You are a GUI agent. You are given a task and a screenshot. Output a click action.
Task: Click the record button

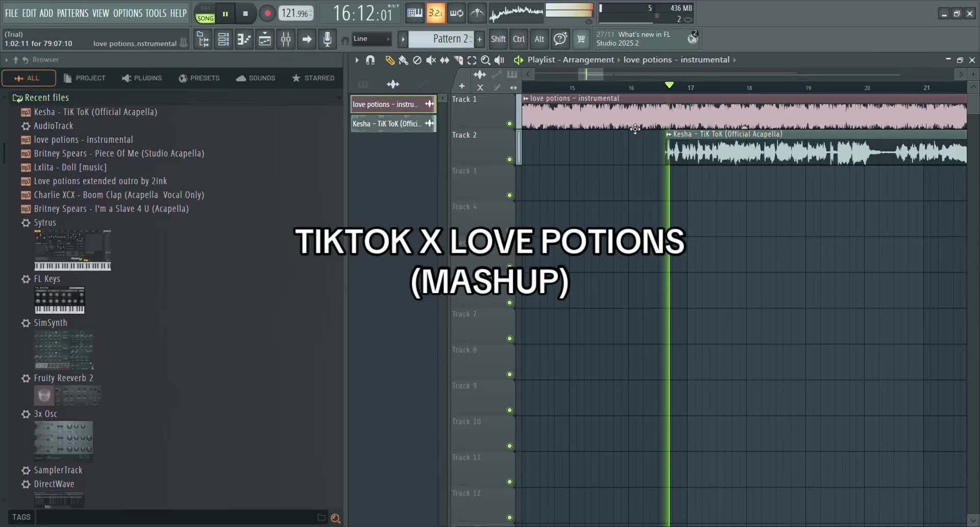[267, 14]
